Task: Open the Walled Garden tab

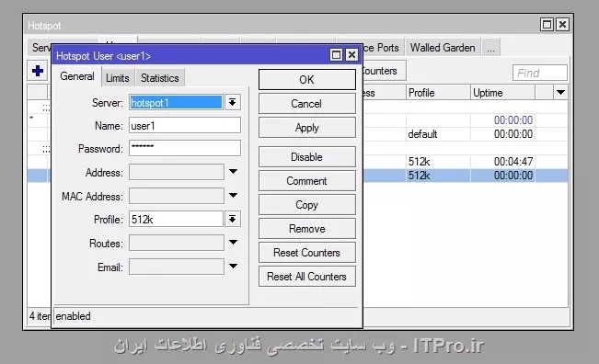Action: [443, 48]
